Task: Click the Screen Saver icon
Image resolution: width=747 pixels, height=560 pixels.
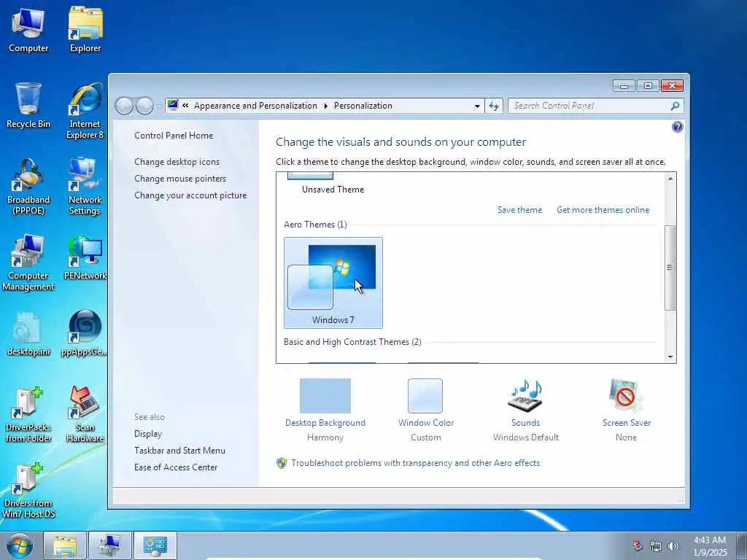Action: pyautogui.click(x=625, y=396)
